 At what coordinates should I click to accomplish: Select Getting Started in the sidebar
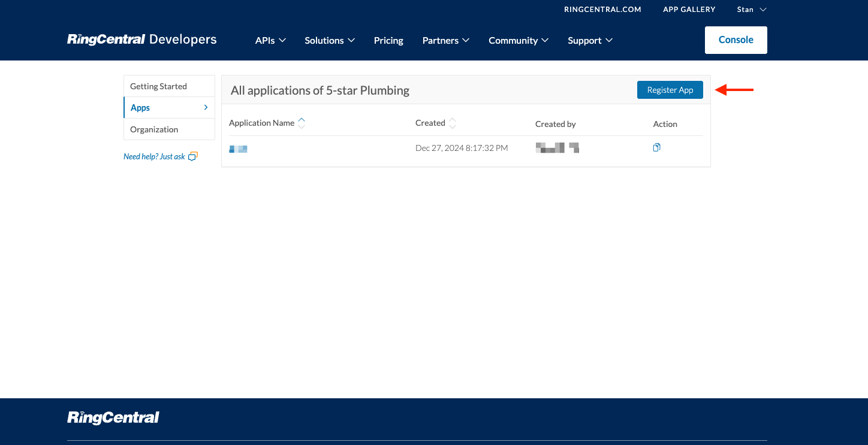pos(169,86)
